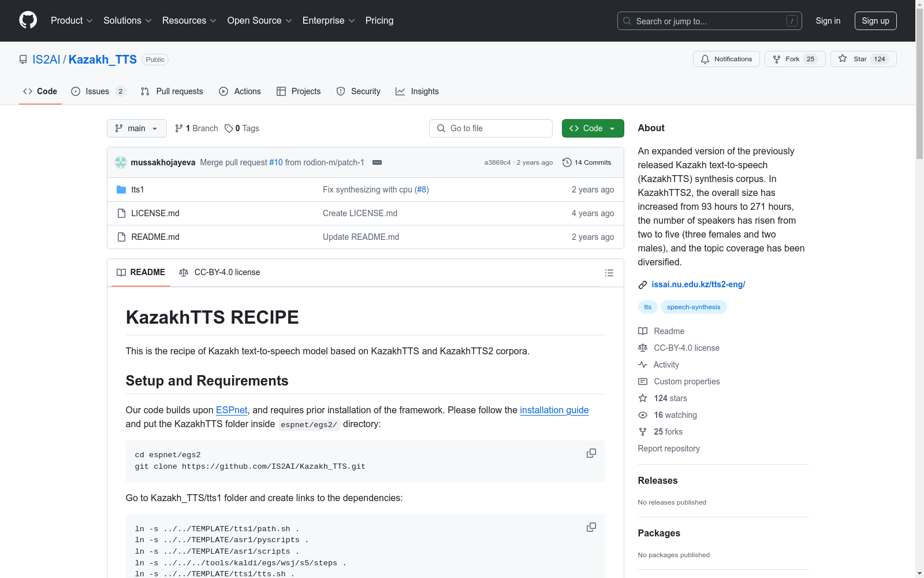Viewport: 924px width, 578px height.
Task: Open the Create LICENSE.md commit
Action: pyautogui.click(x=360, y=213)
